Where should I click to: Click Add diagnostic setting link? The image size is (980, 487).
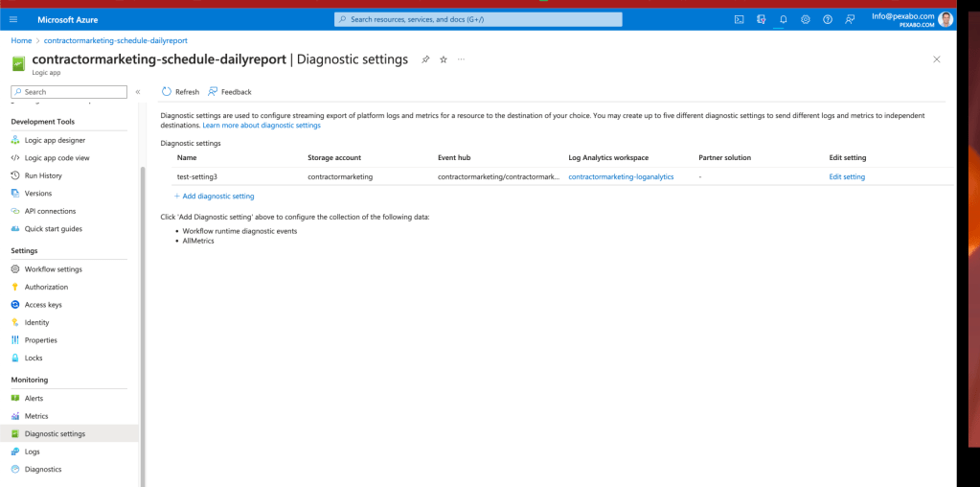point(214,197)
